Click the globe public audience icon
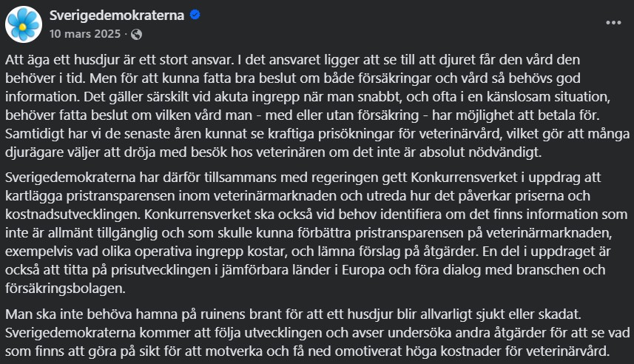The width and height of the screenshot is (634, 364). click(x=136, y=34)
